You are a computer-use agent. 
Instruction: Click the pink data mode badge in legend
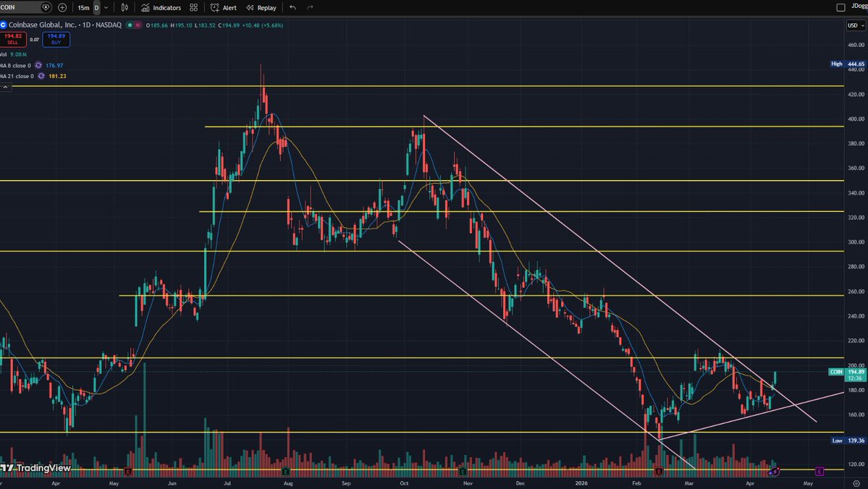pyautogui.click(x=138, y=25)
